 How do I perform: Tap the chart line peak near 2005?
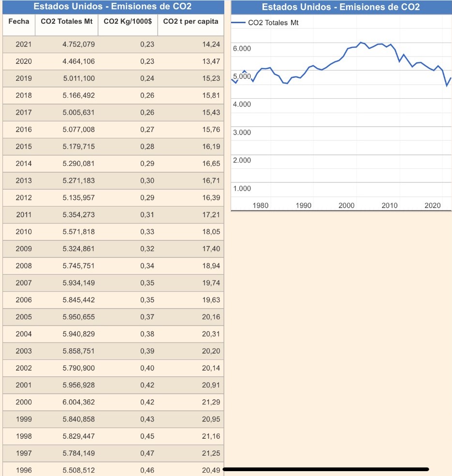(361, 43)
